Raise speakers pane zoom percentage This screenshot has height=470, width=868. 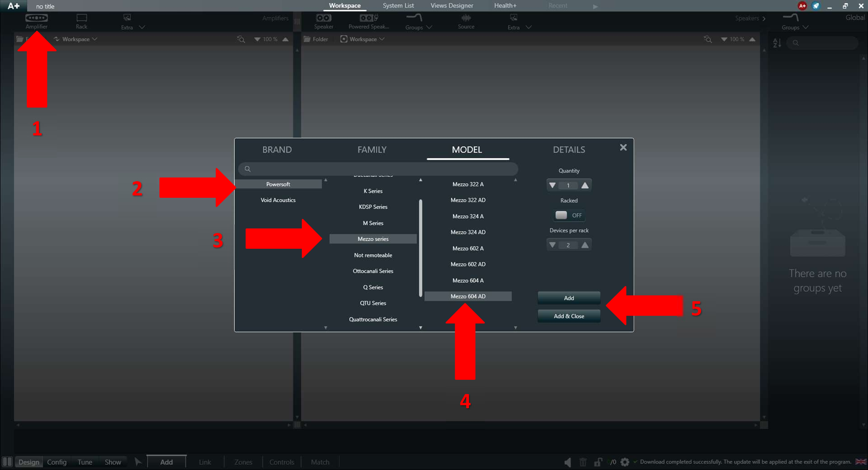[752, 39]
